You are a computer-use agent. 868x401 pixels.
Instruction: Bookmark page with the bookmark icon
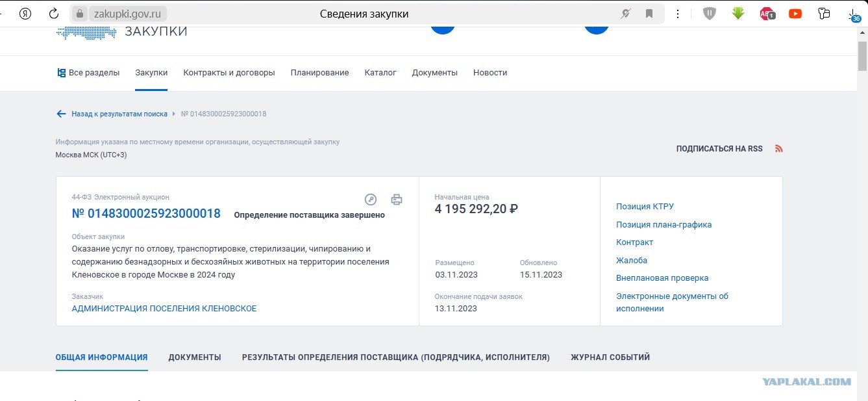(649, 14)
